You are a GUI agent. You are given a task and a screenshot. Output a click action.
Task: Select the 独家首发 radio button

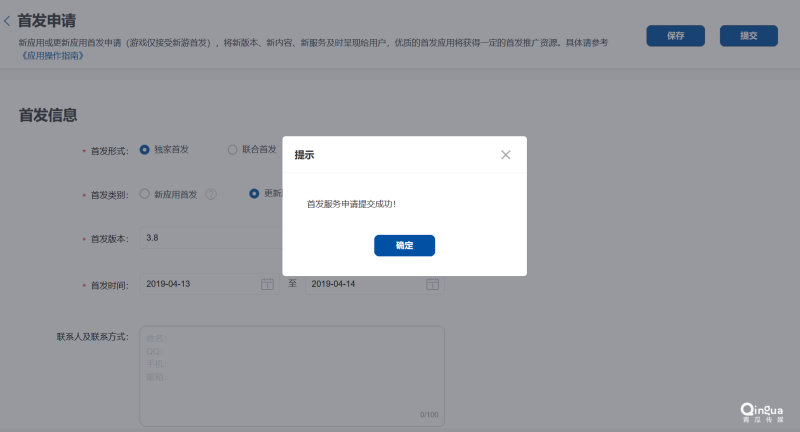coord(144,149)
